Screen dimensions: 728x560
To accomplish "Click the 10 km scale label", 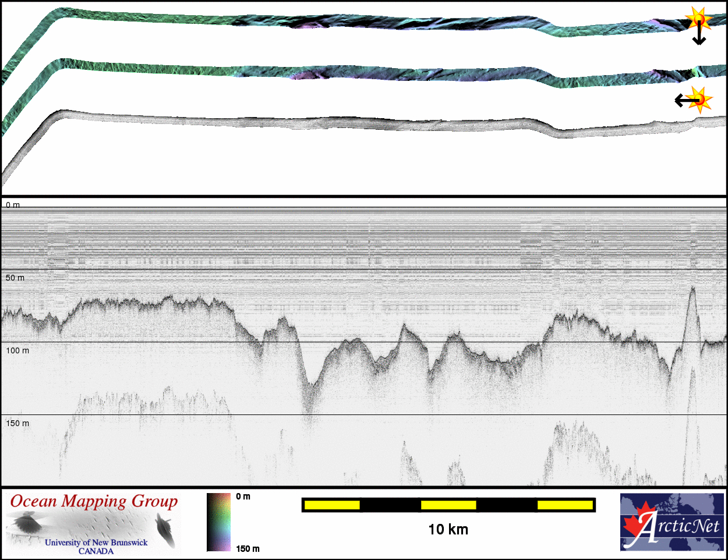I will [x=448, y=529].
